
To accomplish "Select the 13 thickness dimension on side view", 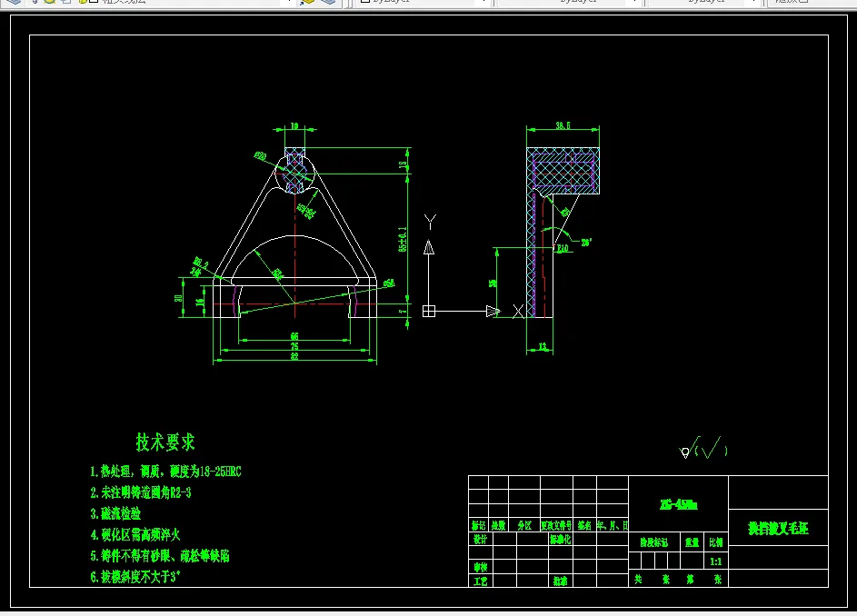I will (x=543, y=346).
